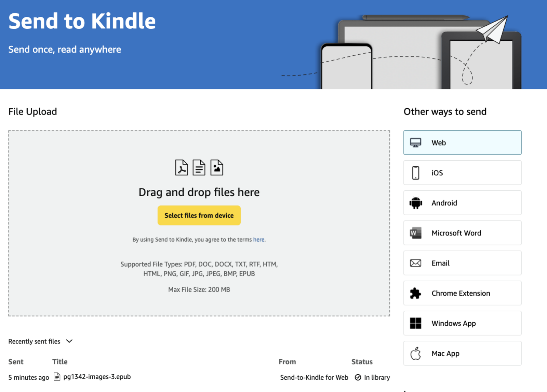
Task: Click the Microsoft Word icon
Action: click(415, 233)
